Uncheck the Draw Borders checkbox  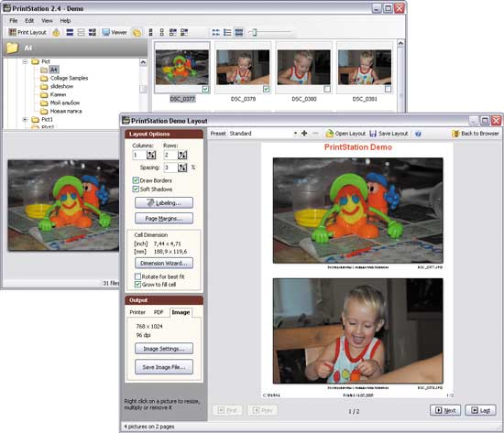click(136, 180)
